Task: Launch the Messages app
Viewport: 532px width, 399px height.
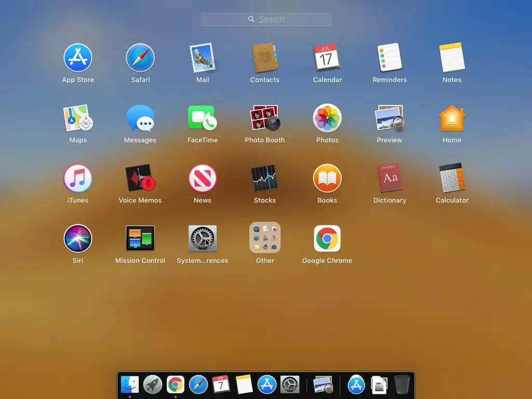Action: click(140, 118)
